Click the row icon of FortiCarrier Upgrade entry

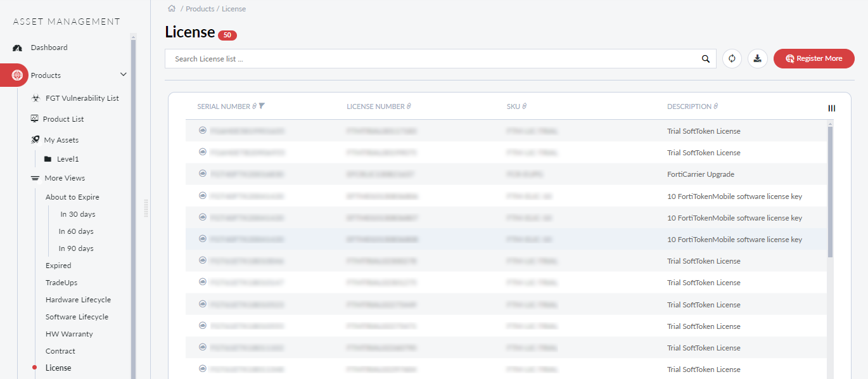click(203, 174)
